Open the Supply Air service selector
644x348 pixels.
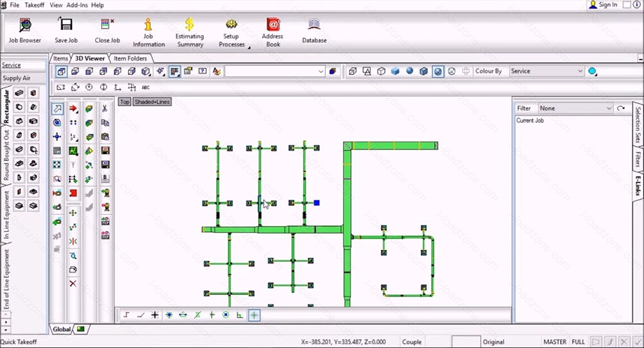coord(23,78)
